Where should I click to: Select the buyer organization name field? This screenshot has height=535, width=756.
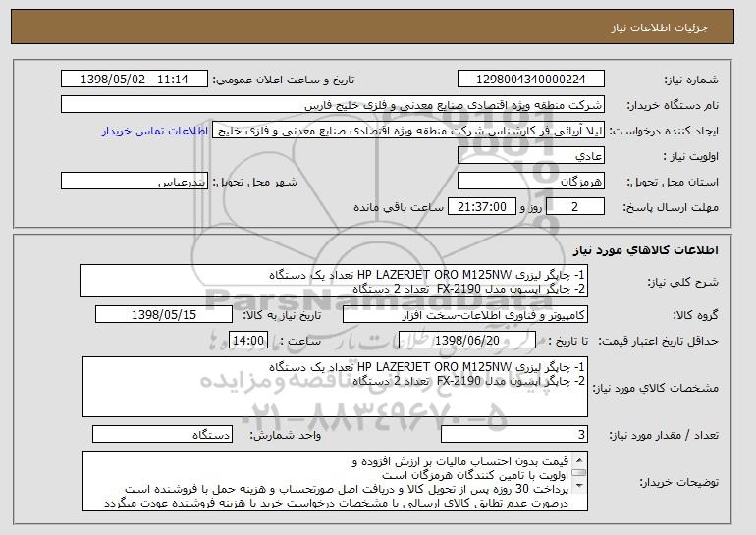click(333, 105)
